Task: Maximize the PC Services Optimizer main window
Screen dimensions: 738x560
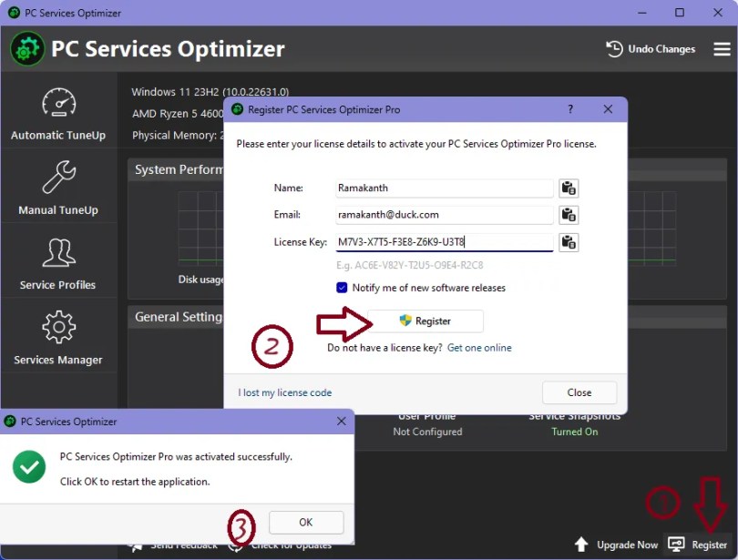Action: click(680, 13)
